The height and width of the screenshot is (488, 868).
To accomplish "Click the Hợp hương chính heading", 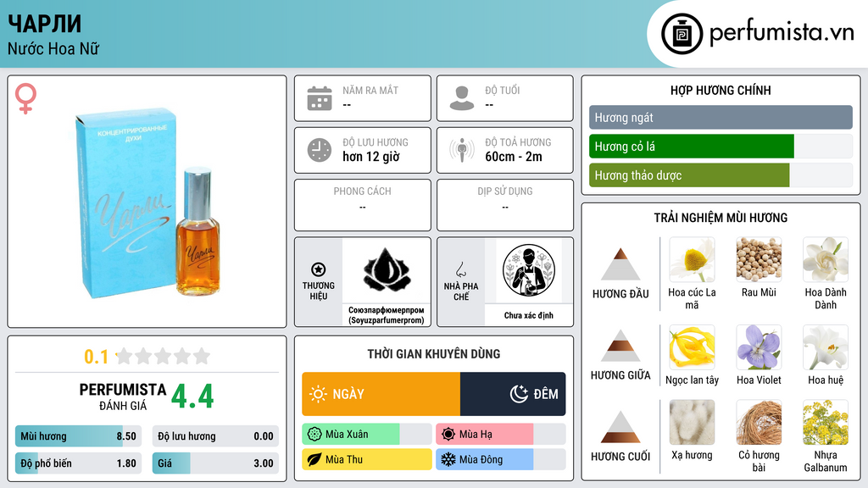I will click(721, 90).
